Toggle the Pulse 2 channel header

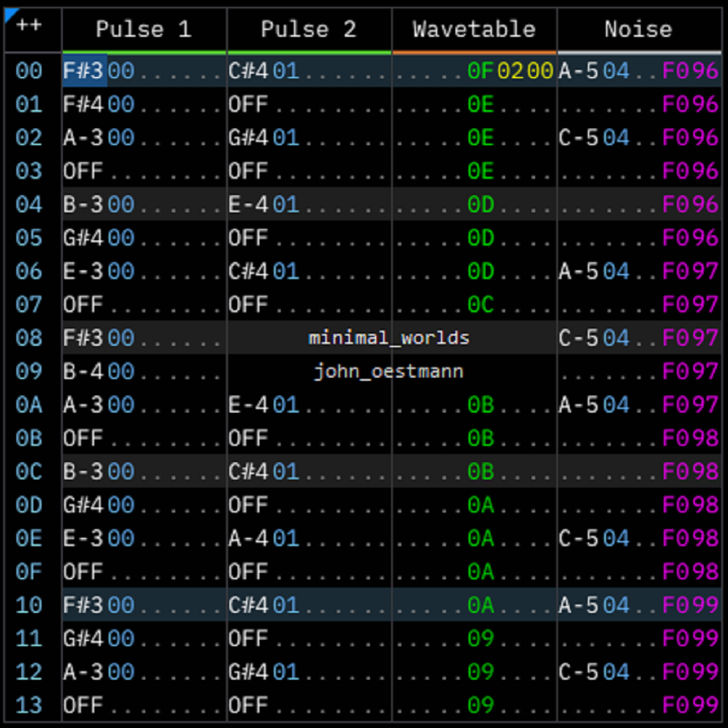[x=308, y=30]
